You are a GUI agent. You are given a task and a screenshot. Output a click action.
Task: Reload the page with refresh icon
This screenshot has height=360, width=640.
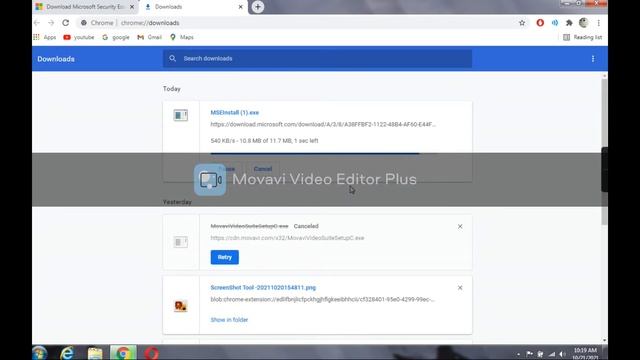pyautogui.click(x=66, y=23)
